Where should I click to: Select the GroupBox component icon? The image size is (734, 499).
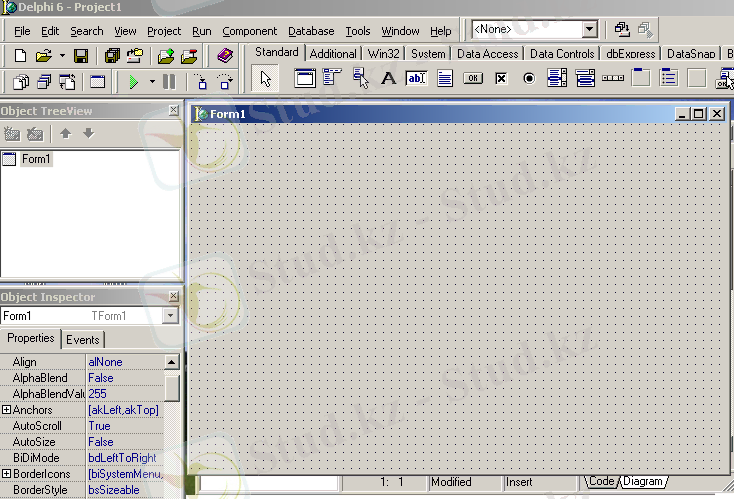pos(641,78)
